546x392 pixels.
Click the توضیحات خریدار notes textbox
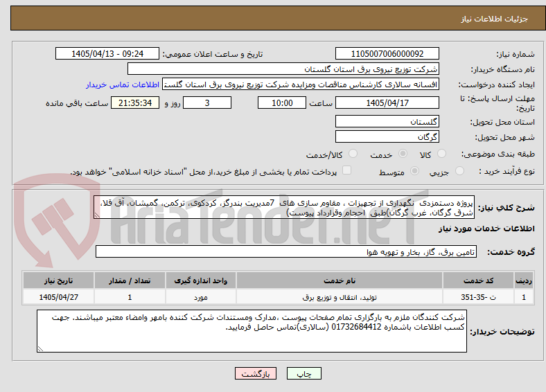(x=252, y=331)
